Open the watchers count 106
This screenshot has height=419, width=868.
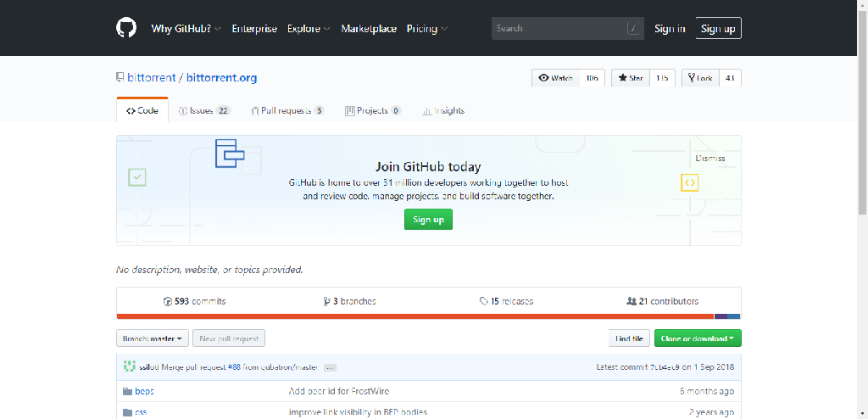click(x=592, y=78)
